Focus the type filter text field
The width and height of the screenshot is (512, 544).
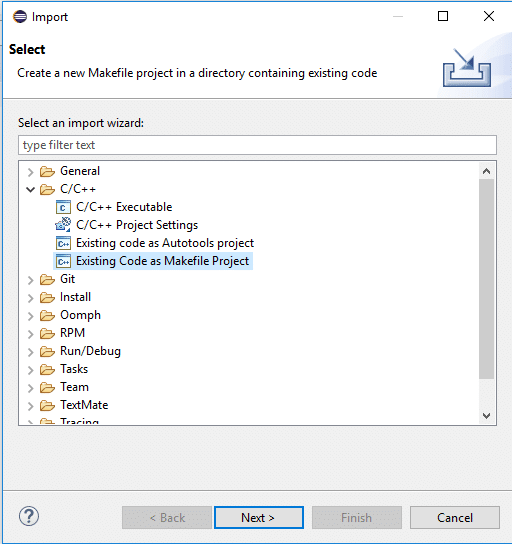(x=257, y=145)
